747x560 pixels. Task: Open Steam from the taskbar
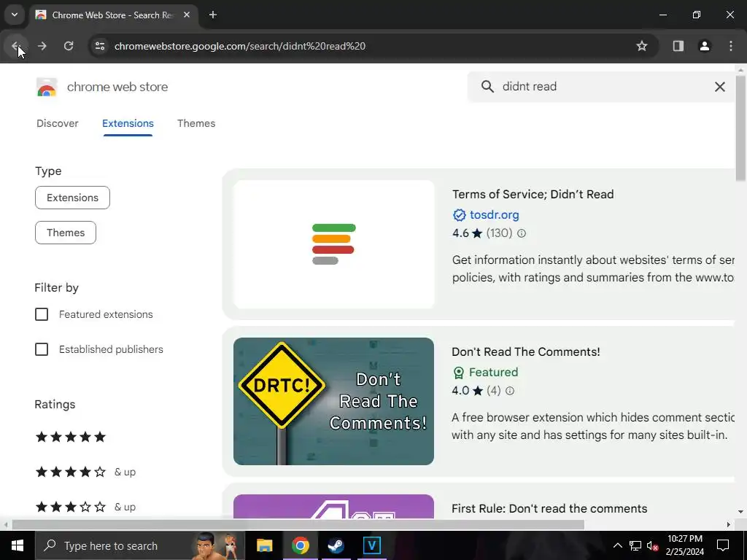click(336, 545)
